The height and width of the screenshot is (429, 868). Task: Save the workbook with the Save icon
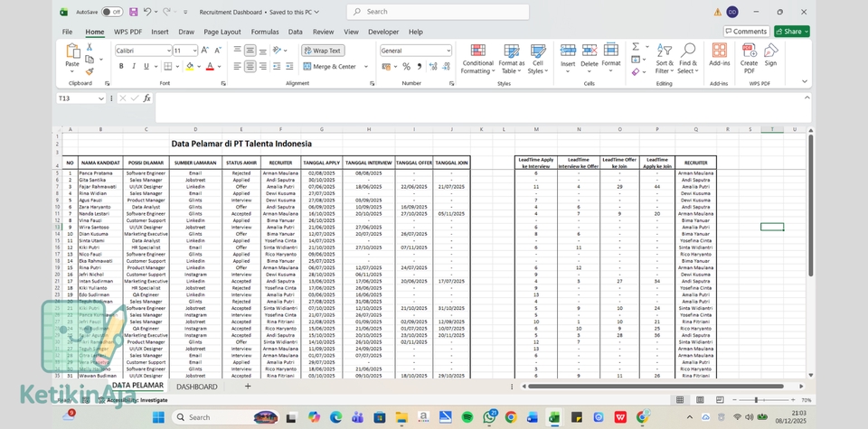point(134,12)
